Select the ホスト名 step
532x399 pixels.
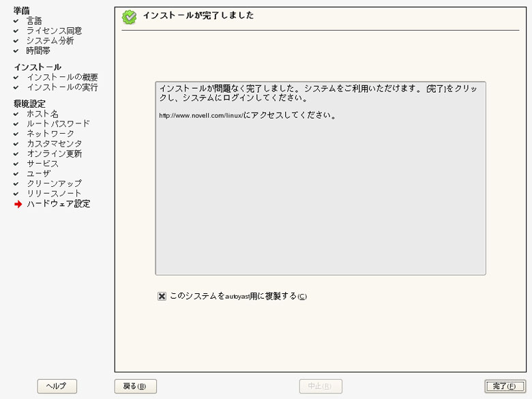(43, 114)
